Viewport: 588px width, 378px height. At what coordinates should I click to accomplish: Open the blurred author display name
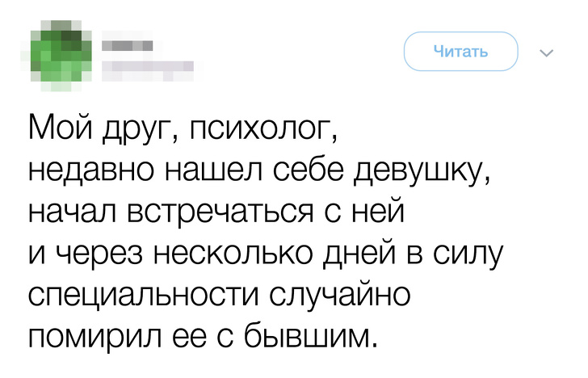pos(128,43)
